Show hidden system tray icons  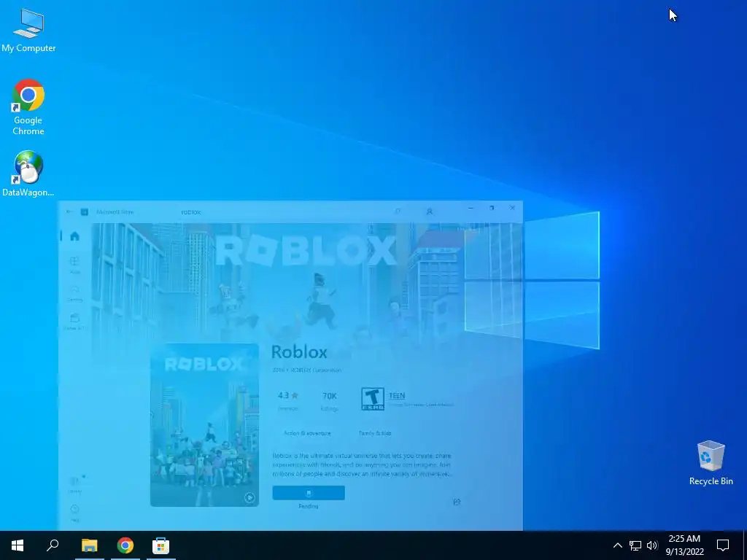(x=617, y=545)
